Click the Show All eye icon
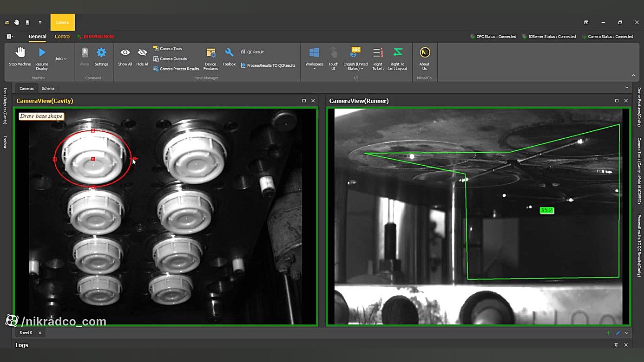 coord(125,52)
